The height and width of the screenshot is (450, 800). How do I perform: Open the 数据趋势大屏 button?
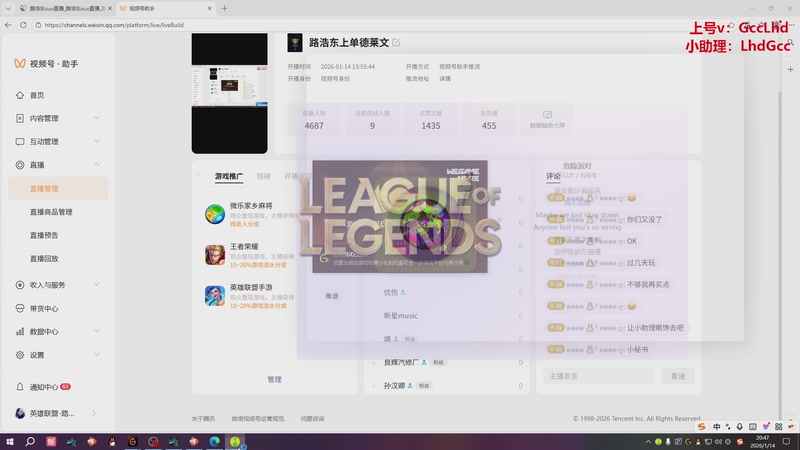547,120
